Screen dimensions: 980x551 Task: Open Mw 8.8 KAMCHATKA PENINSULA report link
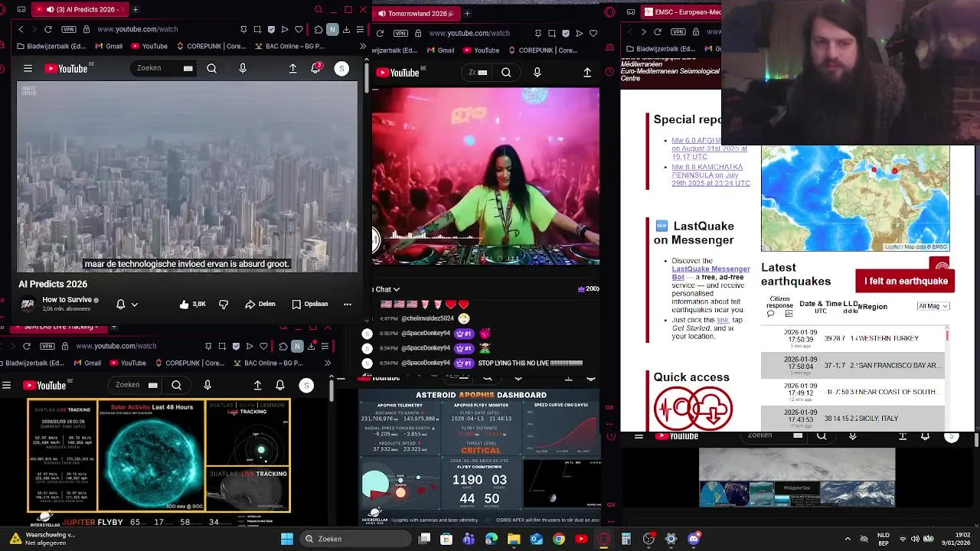pyautogui.click(x=710, y=175)
